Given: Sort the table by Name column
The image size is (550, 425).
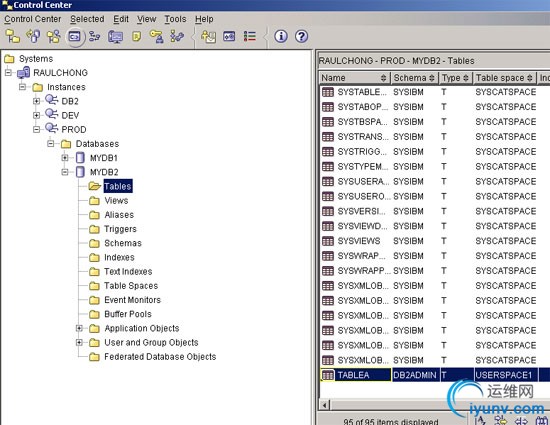Looking at the screenshot, I should coord(354,78).
